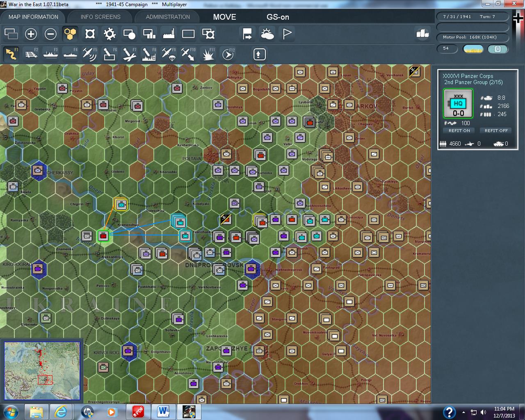Select the F6 bomb unit mode

tap(110, 54)
